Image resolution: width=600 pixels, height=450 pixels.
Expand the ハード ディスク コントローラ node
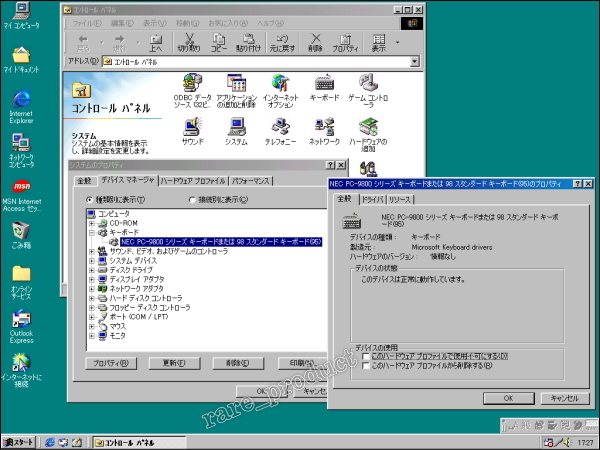pyautogui.click(x=92, y=298)
